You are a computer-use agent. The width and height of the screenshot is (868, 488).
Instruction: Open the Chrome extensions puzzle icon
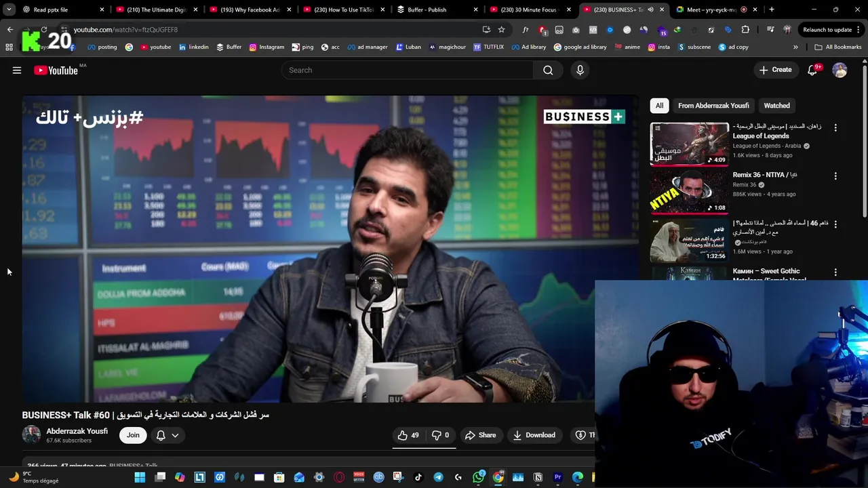tap(745, 29)
